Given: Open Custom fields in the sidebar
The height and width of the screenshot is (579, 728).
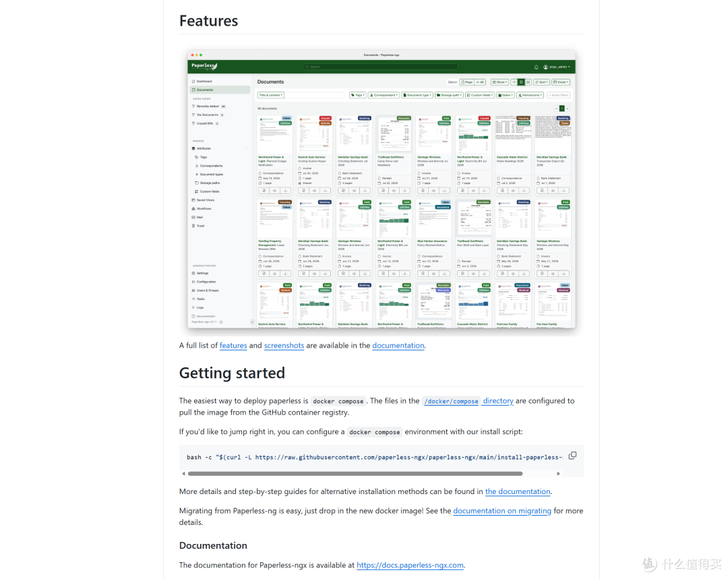Looking at the screenshot, I should [x=207, y=191].
